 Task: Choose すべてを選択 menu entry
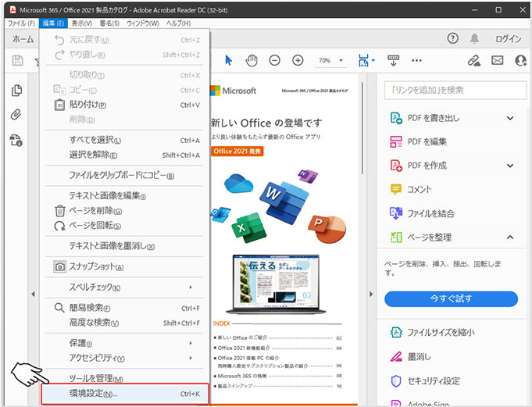(124, 140)
